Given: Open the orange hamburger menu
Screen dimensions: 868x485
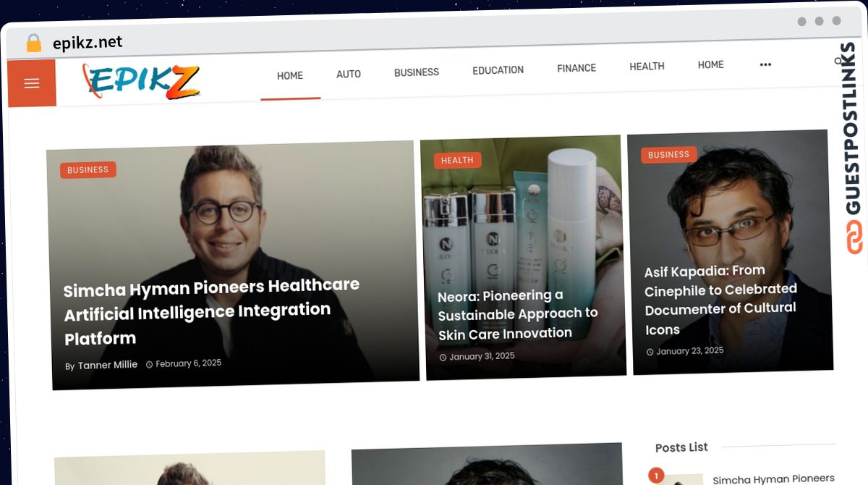Looking at the screenshot, I should click(32, 83).
